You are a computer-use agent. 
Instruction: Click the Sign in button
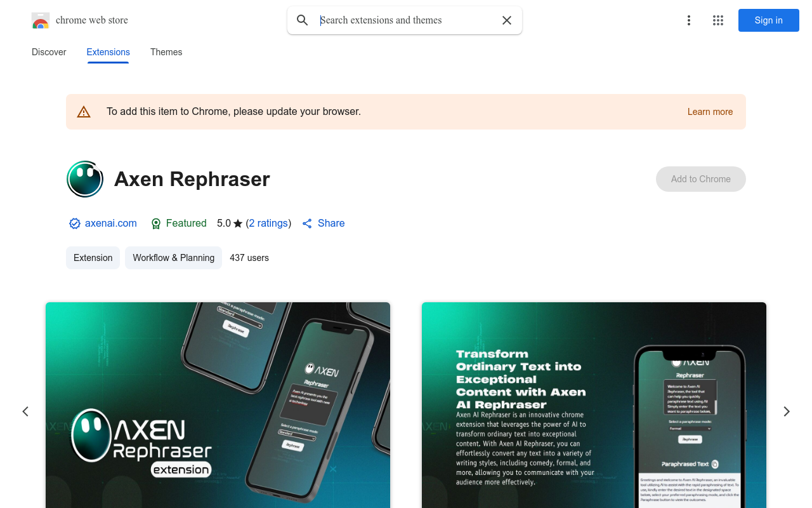click(x=769, y=20)
